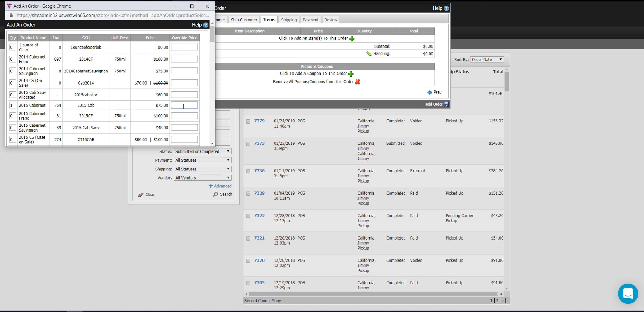This screenshot has width=644, height=312.
Task: Go to the Review tab
Action: (x=330, y=20)
